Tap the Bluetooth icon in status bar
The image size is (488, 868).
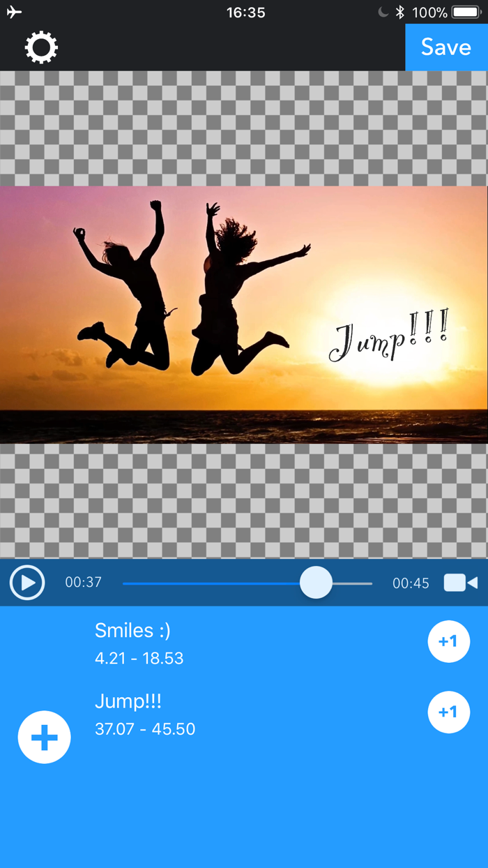point(399,12)
